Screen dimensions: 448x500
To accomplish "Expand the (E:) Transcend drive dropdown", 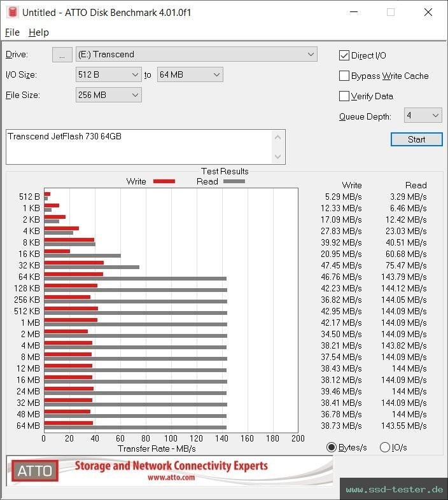I will 197,55.
